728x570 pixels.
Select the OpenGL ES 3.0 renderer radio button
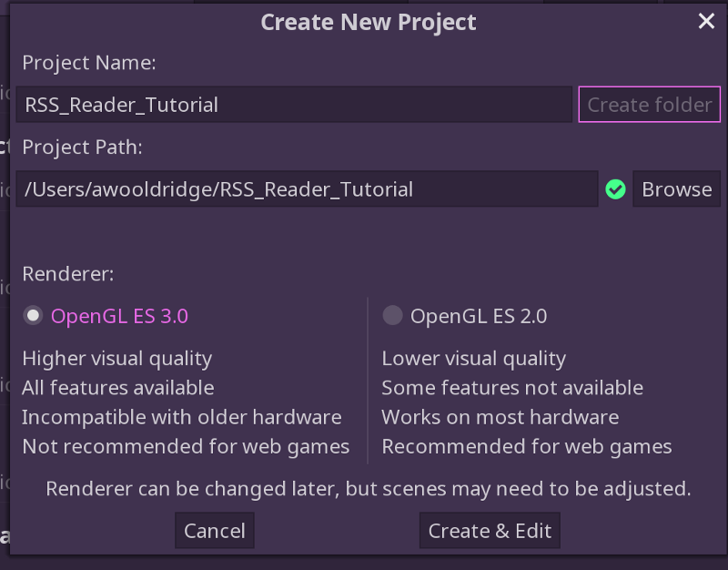tap(33, 316)
